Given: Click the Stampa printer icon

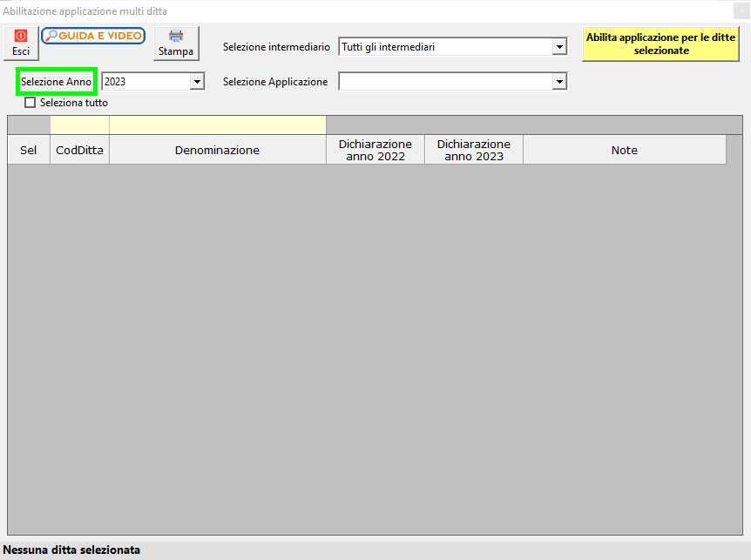Looking at the screenshot, I should (176, 43).
